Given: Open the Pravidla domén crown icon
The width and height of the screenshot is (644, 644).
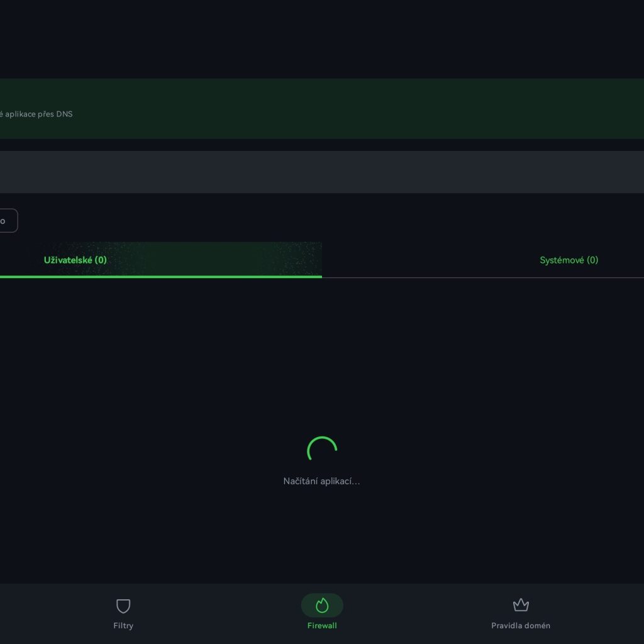Looking at the screenshot, I should click(520, 605).
